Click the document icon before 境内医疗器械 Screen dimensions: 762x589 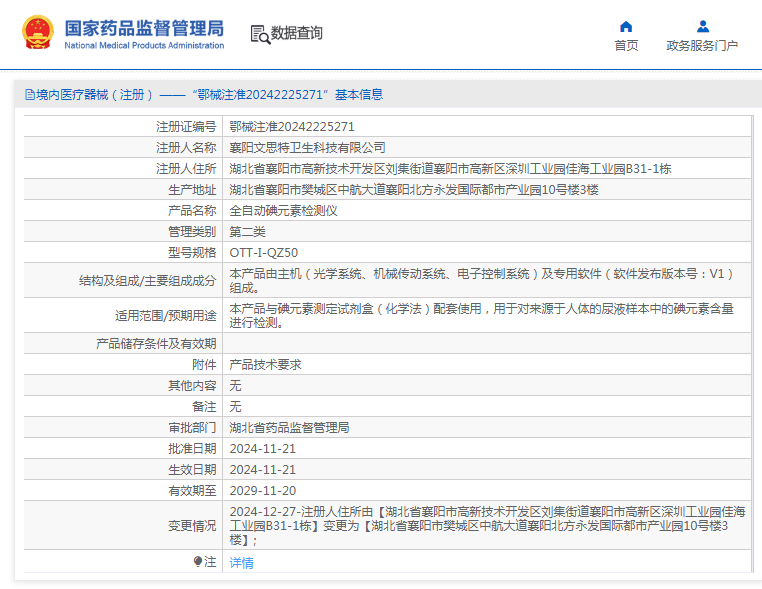click(30, 95)
